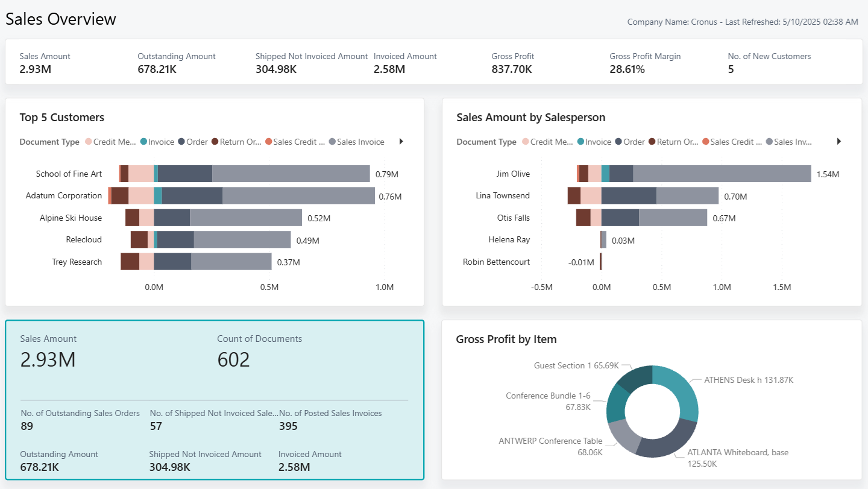The width and height of the screenshot is (868, 489).
Task: Click Lina Townsend salesperson label
Action: [x=503, y=196]
